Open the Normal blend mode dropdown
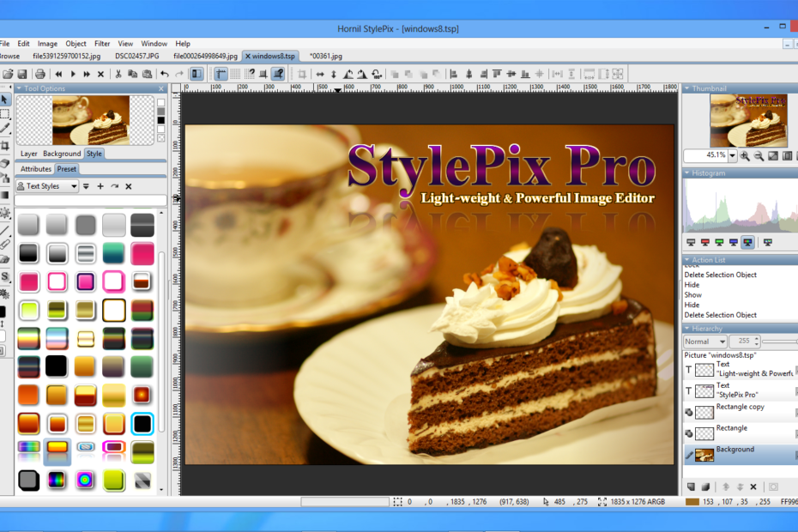Image resolution: width=798 pixels, height=532 pixels. [704, 342]
